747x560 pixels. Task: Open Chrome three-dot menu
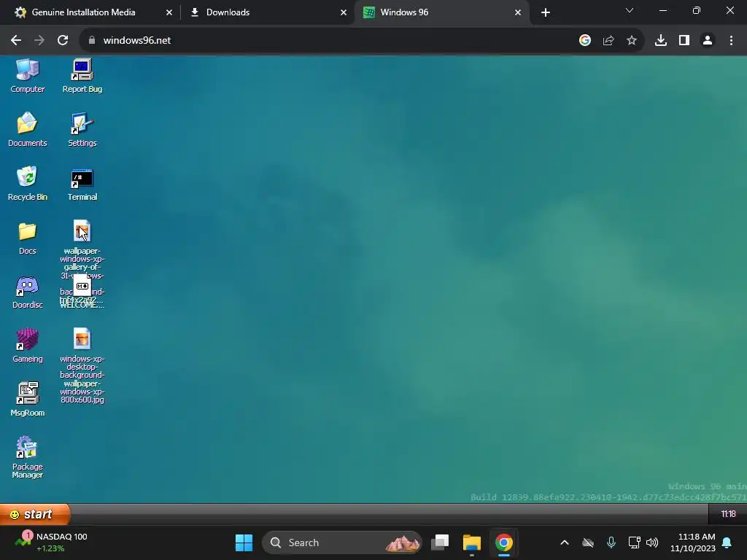731,41
